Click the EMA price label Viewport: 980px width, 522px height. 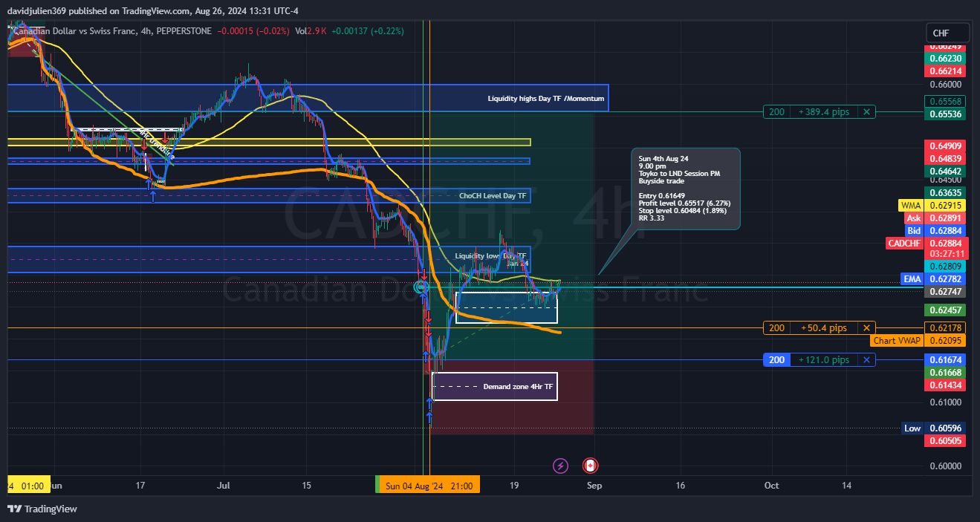pos(912,279)
